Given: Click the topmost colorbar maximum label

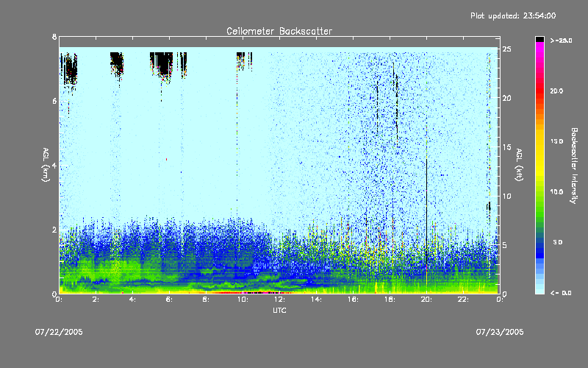Looking at the screenshot, I should [561, 40].
